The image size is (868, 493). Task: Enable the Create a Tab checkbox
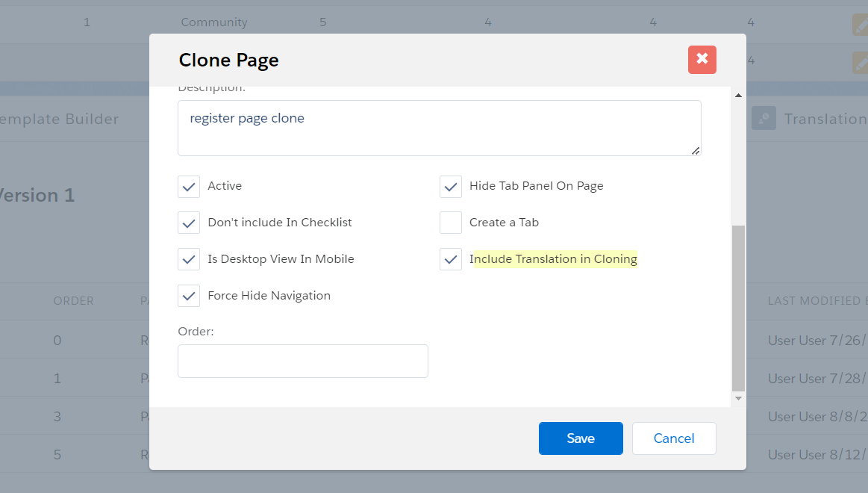tap(451, 223)
